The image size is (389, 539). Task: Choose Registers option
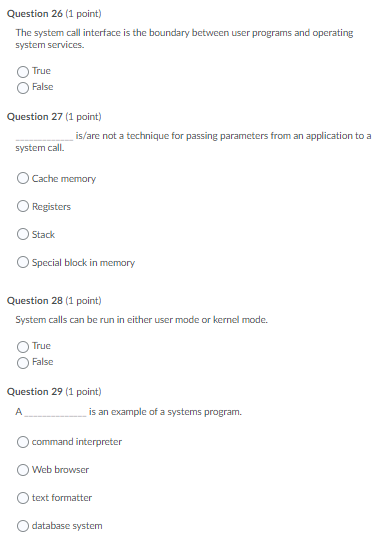coord(23,206)
